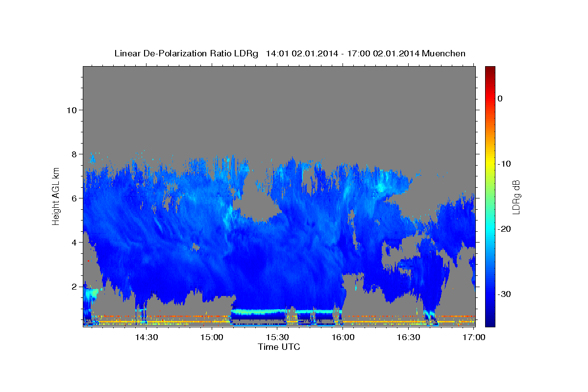588x392 pixels.
Task: Click the colorbar value label -30
Action: pos(505,294)
